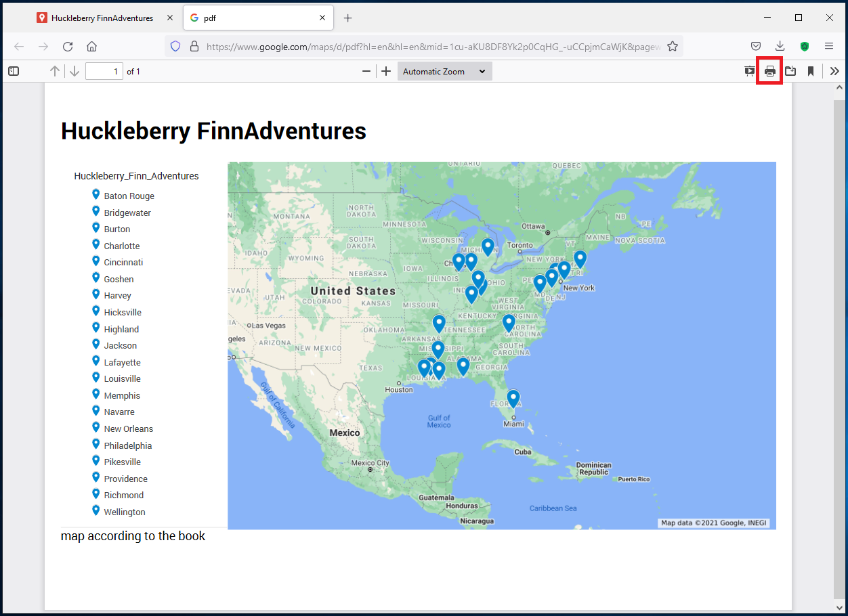The image size is (848, 616).
Task: Save the PDF file
Action: (790, 71)
